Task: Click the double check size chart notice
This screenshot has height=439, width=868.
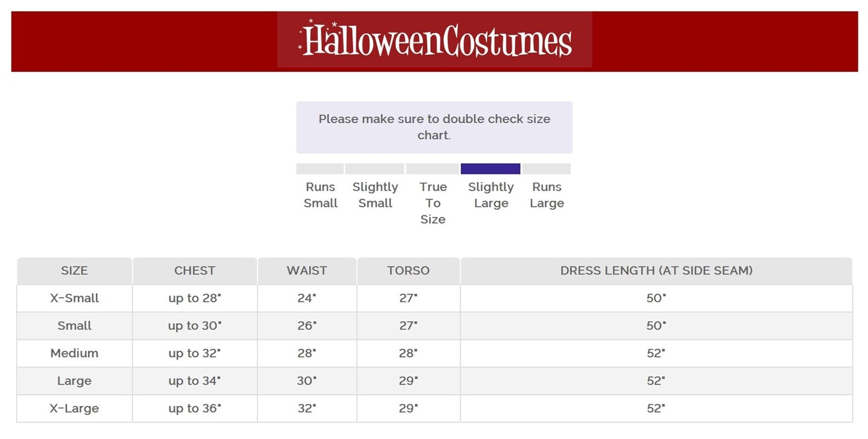Action: tap(434, 127)
